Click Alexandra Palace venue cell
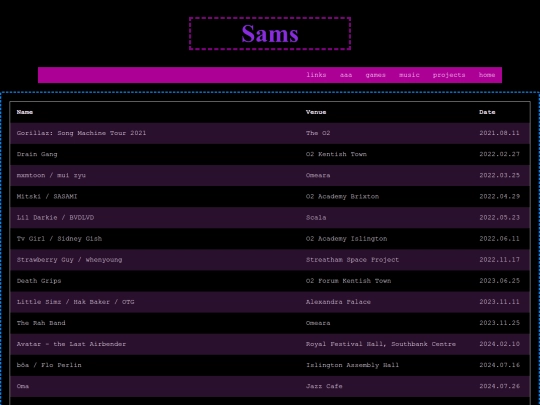Image resolution: width=540 pixels, height=405 pixels. point(338,302)
